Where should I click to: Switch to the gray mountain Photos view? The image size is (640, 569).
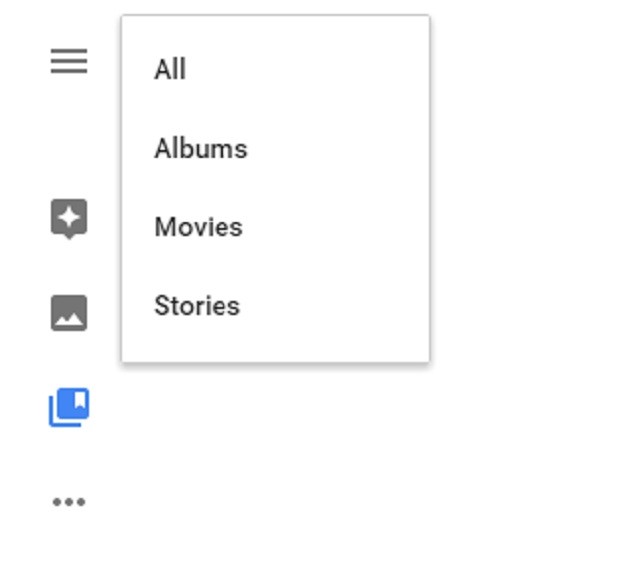[69, 313]
